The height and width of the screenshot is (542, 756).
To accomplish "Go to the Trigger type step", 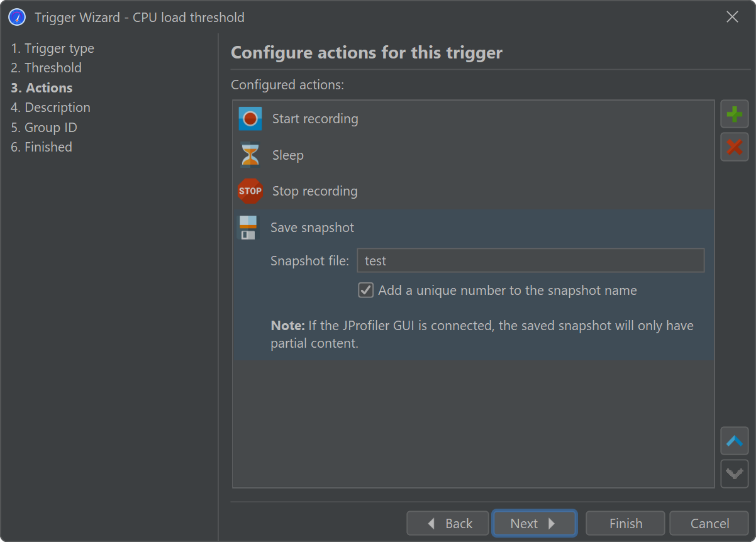I will (x=53, y=48).
